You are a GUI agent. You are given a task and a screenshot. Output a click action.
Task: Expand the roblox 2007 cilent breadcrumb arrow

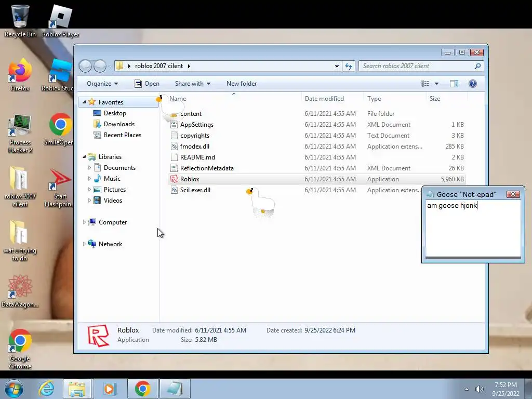click(189, 66)
